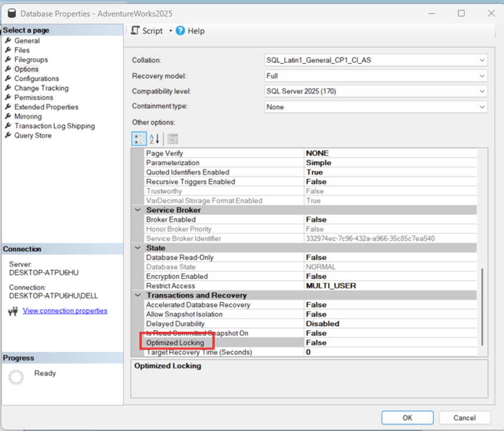The image size is (504, 431).
Task: Open the Filegroups page
Action: tap(31, 60)
